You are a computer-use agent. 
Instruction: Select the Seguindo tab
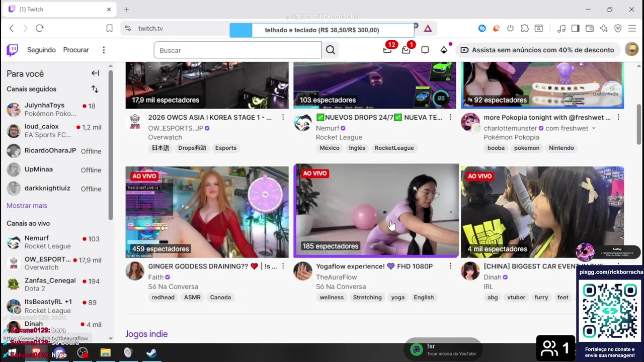pos(41,50)
